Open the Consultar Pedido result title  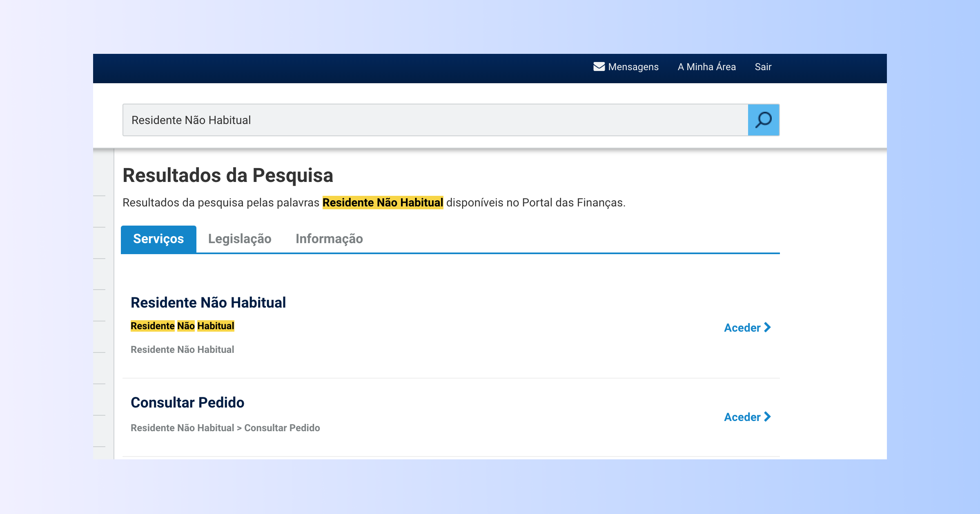tap(187, 403)
